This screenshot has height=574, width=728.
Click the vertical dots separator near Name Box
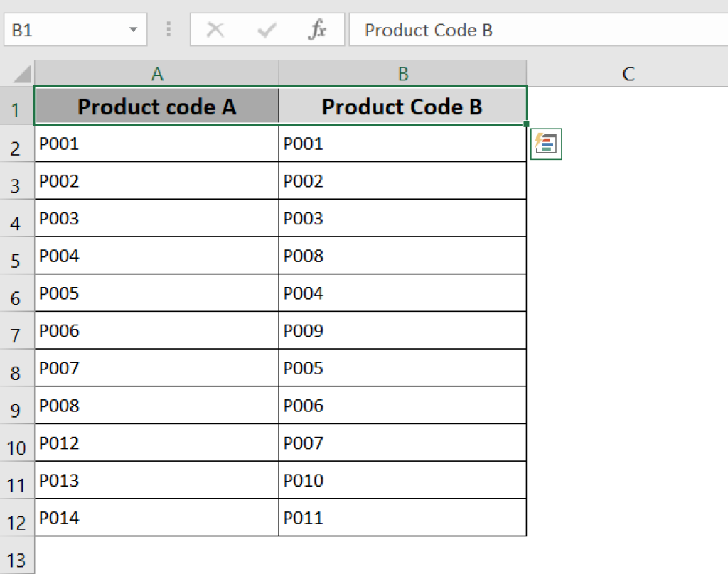[x=168, y=30]
